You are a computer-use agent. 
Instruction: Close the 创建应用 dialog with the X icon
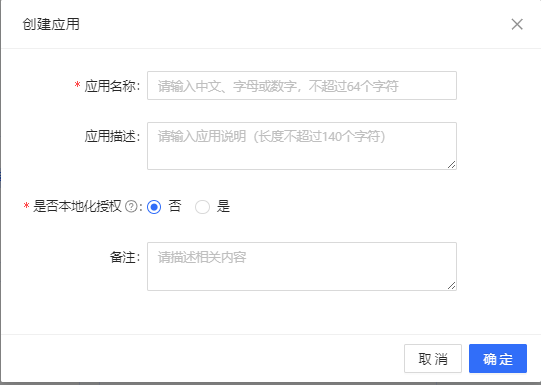tap(517, 24)
